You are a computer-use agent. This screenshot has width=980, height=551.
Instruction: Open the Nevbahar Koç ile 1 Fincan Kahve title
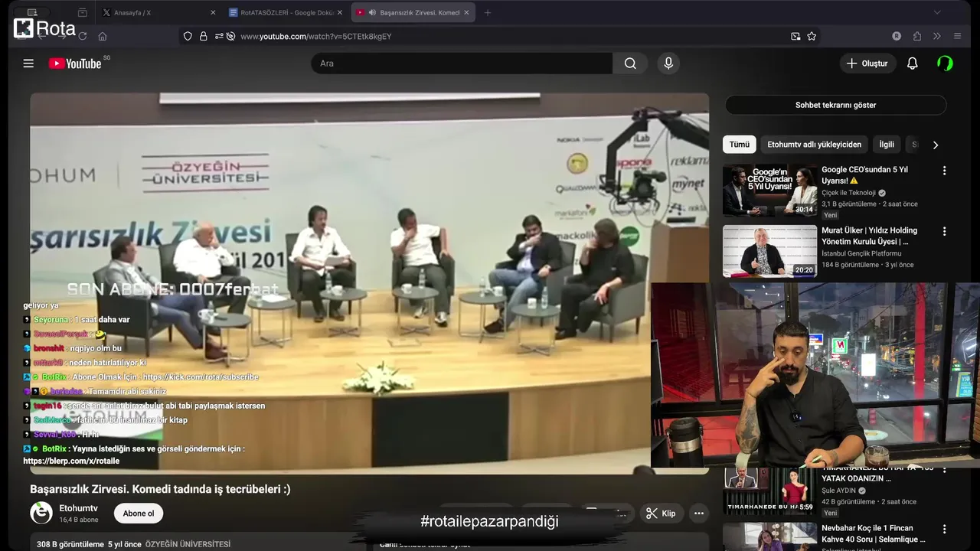tap(873, 533)
